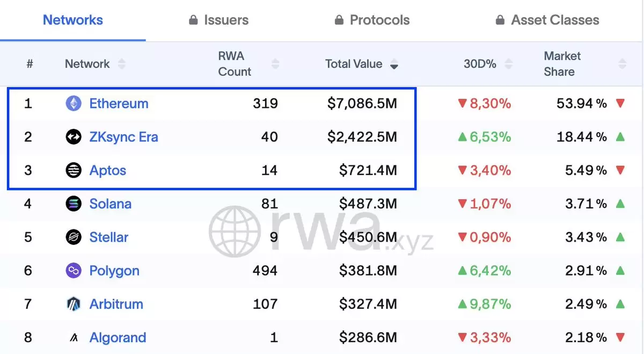Image resolution: width=644 pixels, height=354 pixels.
Task: Open the ZKsync Era network link
Action: pos(123,137)
